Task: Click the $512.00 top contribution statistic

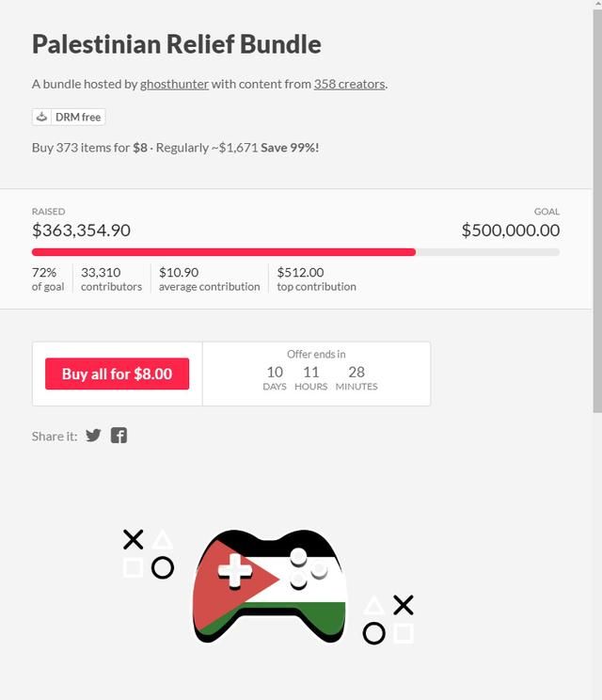Action: pyautogui.click(x=316, y=278)
